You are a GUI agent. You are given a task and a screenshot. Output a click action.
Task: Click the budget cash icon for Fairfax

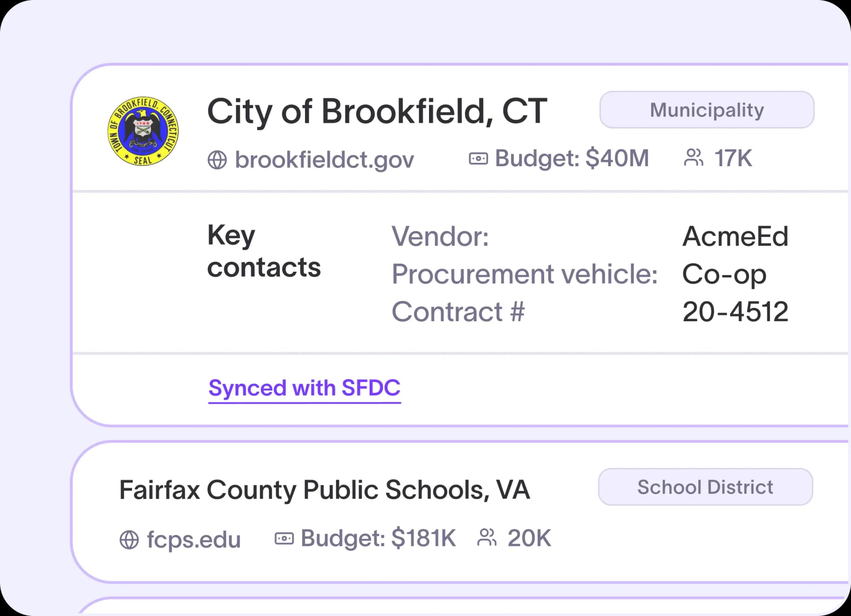[284, 538]
